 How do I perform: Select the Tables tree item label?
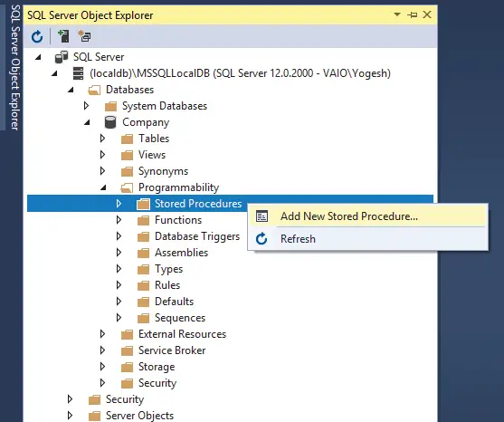tap(154, 139)
